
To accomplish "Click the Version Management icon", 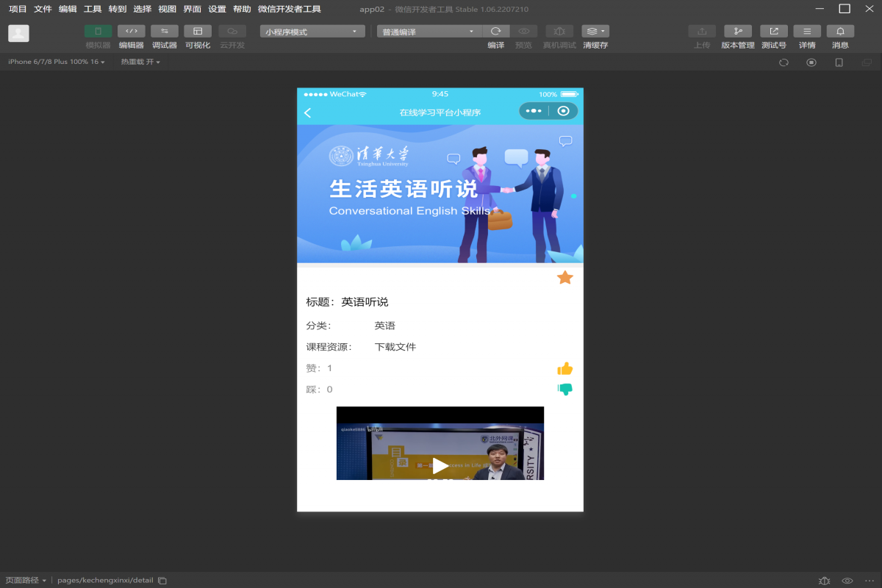I will click(737, 32).
